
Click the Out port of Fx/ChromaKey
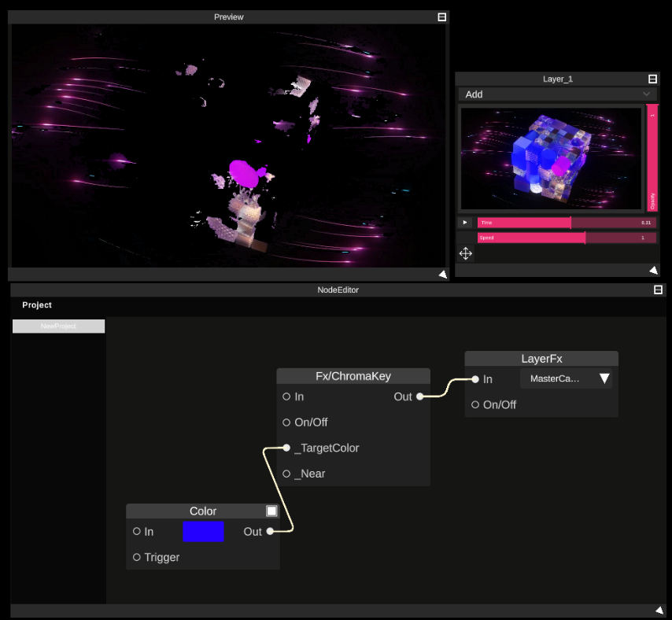[x=418, y=397]
